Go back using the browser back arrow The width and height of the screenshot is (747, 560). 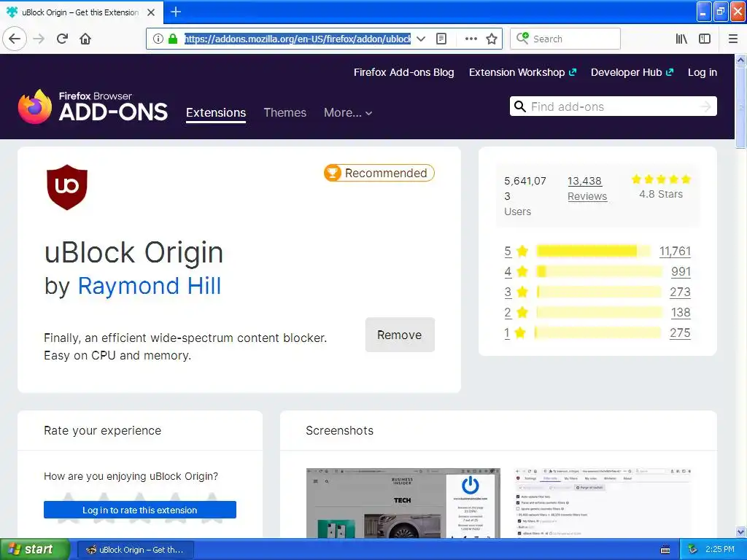coord(15,39)
